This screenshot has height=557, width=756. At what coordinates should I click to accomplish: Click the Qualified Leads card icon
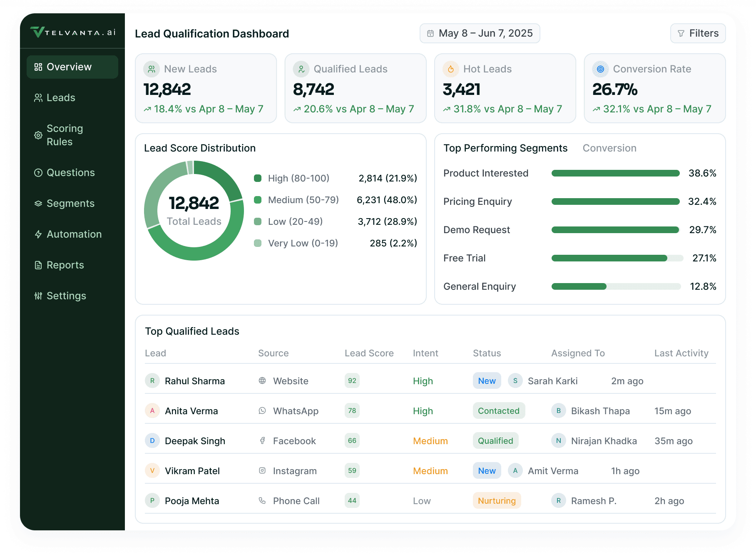tap(301, 69)
